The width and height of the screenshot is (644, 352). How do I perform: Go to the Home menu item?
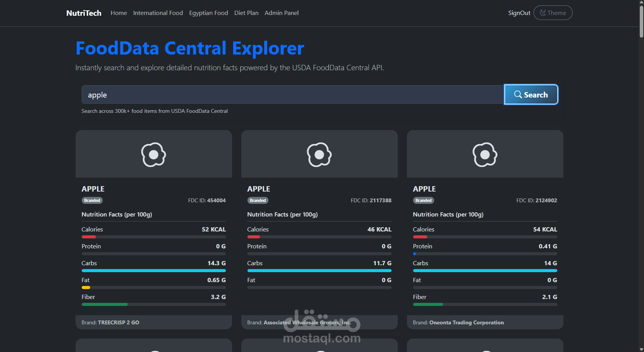point(119,13)
